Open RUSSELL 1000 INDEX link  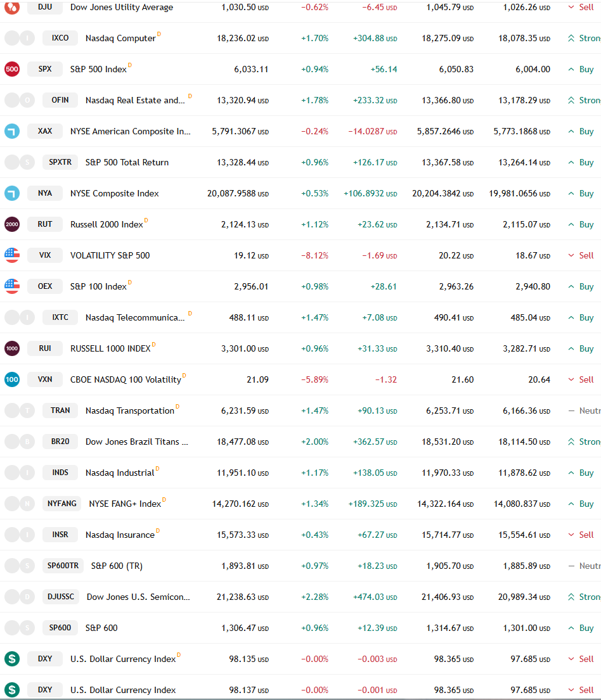110,348
